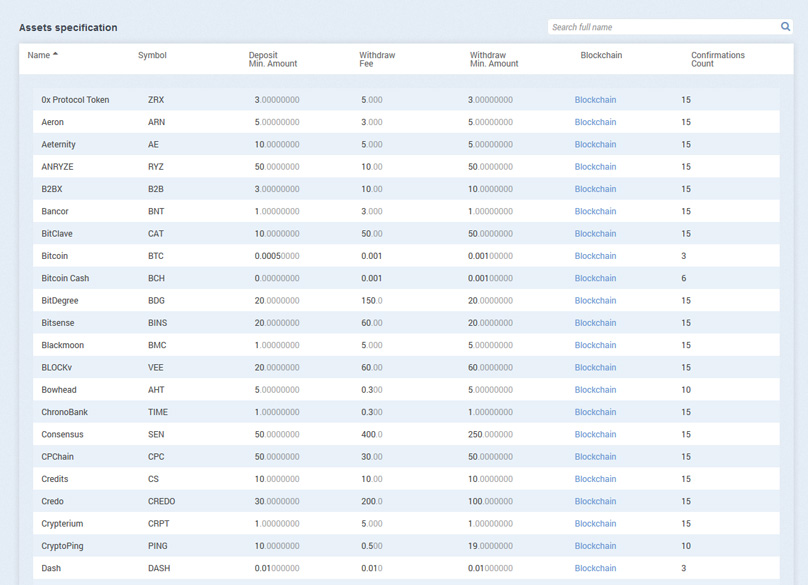This screenshot has width=808, height=585.
Task: Click the BTC symbol cell
Action: click(x=156, y=256)
